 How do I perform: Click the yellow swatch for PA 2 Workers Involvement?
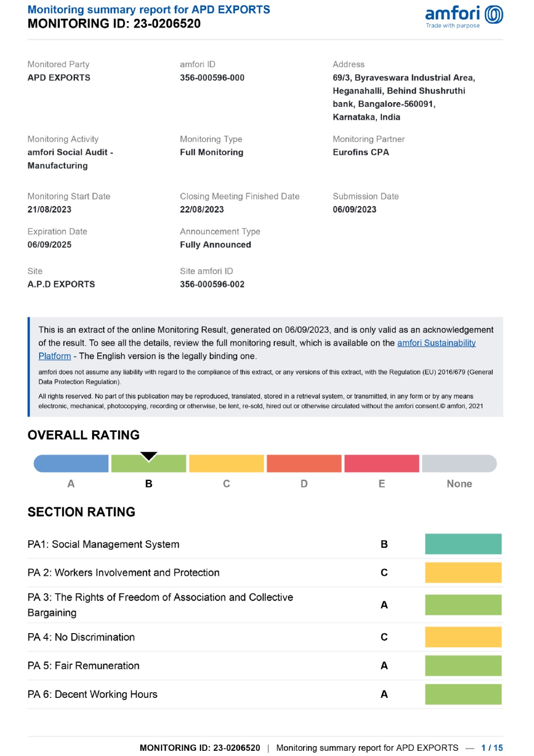463,573
